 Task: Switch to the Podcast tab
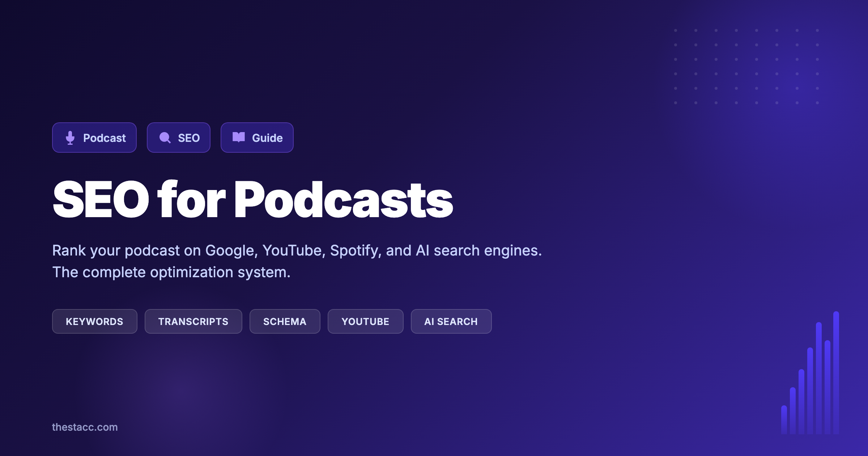tap(94, 138)
